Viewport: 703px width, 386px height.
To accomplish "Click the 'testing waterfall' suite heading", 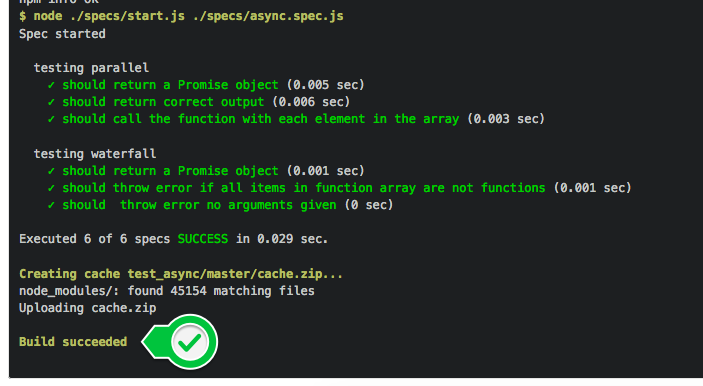I will 95,154.
